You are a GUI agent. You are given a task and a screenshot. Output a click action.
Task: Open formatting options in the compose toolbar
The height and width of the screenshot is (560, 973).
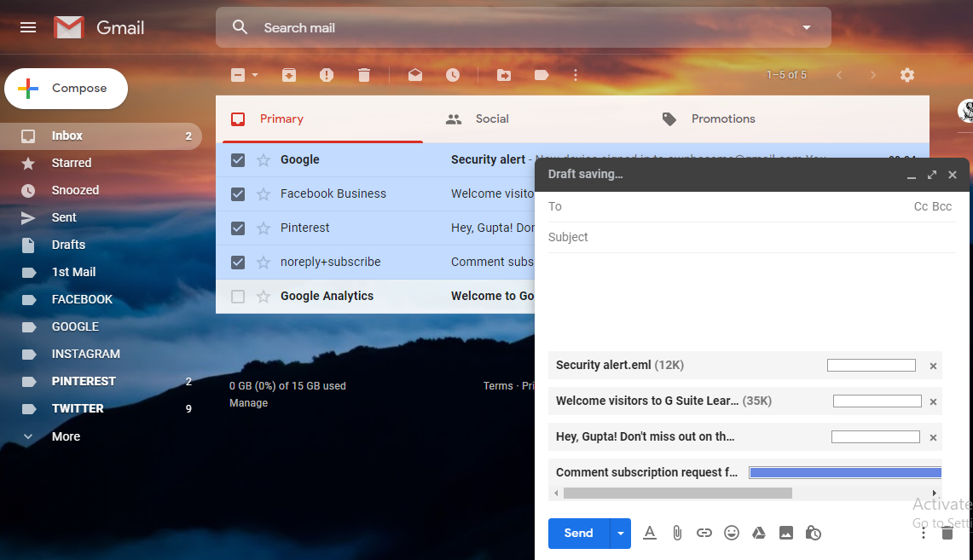[x=650, y=533]
